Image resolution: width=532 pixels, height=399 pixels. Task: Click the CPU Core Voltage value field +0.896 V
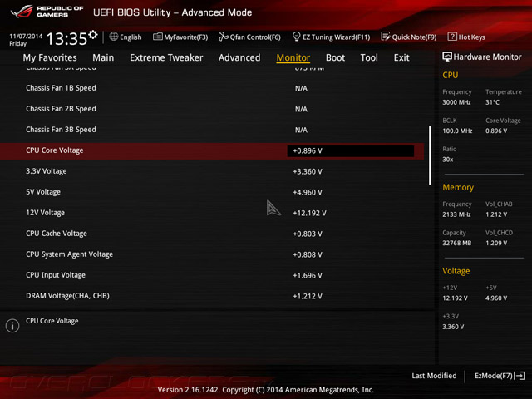[x=351, y=151]
